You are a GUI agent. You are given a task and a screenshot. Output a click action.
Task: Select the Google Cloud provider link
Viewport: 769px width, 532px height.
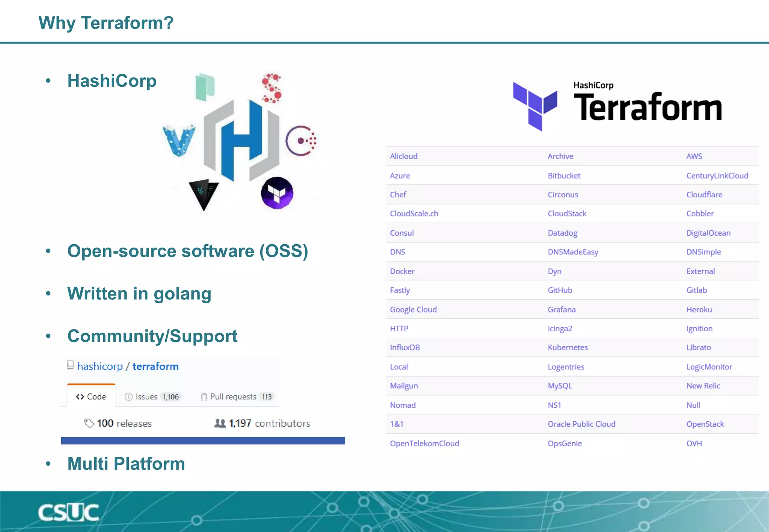click(413, 310)
